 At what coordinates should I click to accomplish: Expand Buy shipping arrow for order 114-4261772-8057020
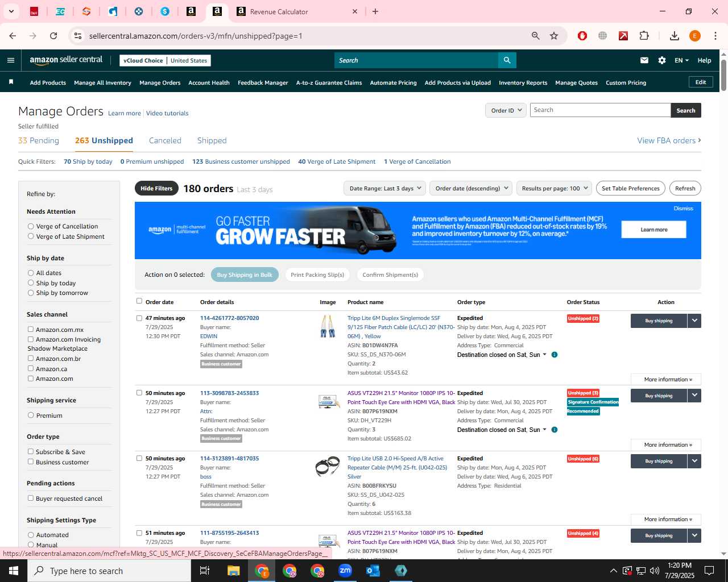click(x=694, y=321)
